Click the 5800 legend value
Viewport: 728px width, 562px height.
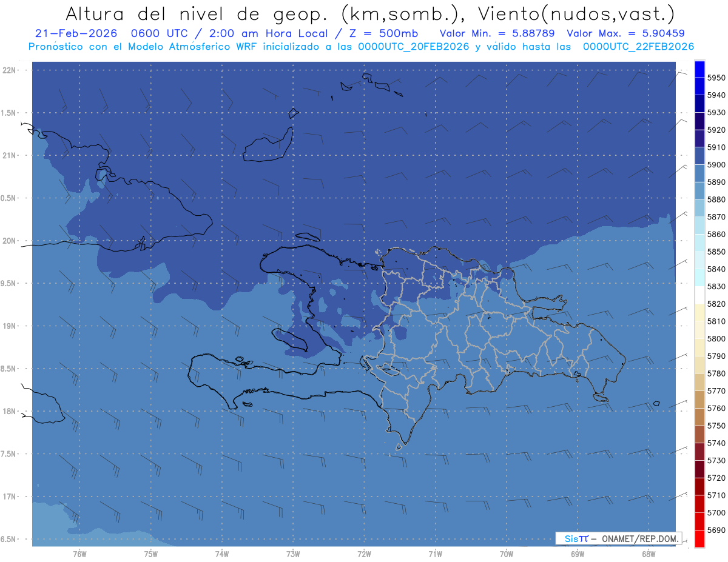[716, 339]
